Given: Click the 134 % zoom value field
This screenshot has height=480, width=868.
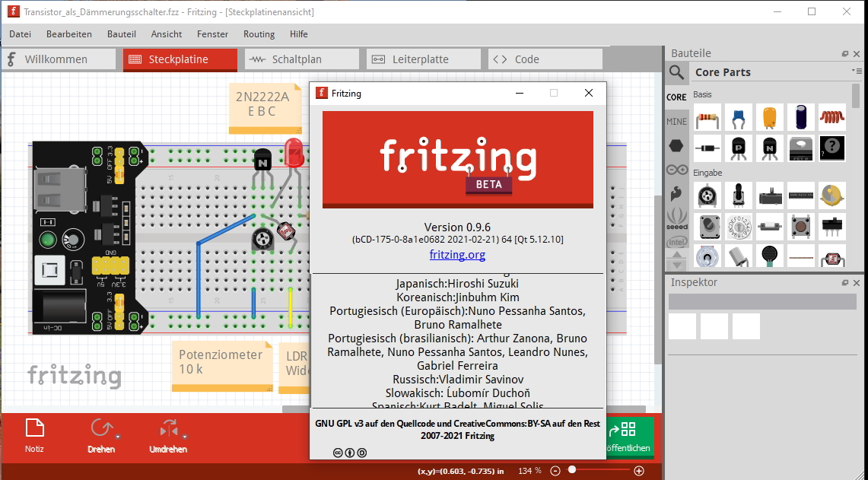Looking at the screenshot, I should click(x=529, y=471).
